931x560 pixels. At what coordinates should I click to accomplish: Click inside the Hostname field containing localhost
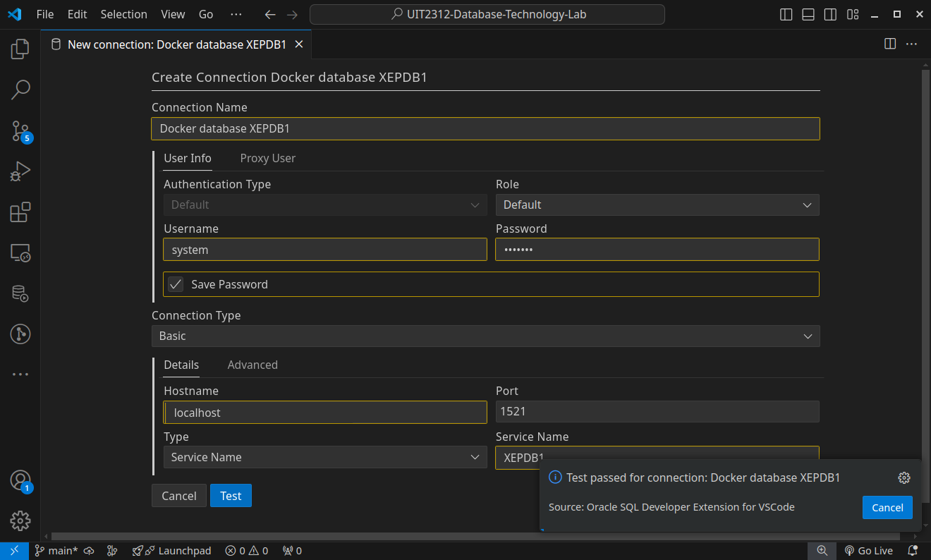(x=324, y=412)
